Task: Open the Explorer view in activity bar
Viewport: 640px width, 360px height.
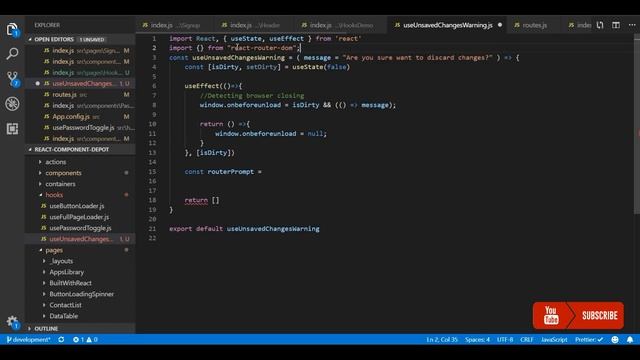Action: (x=12, y=29)
